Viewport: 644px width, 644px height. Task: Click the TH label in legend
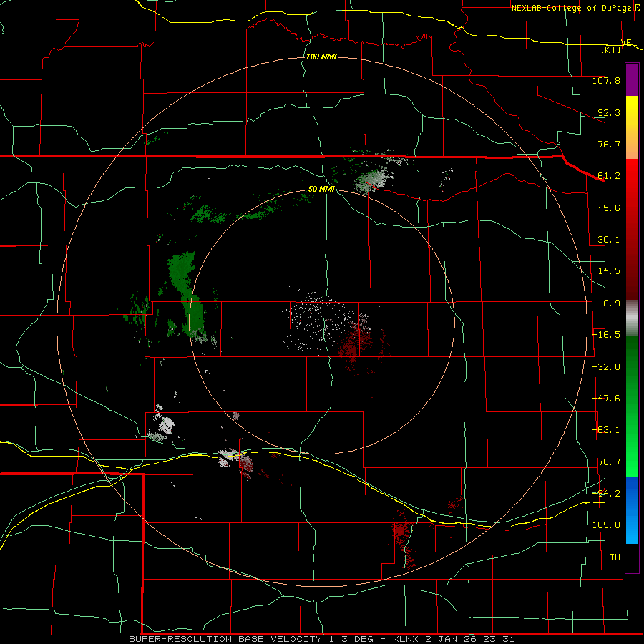[615, 557]
